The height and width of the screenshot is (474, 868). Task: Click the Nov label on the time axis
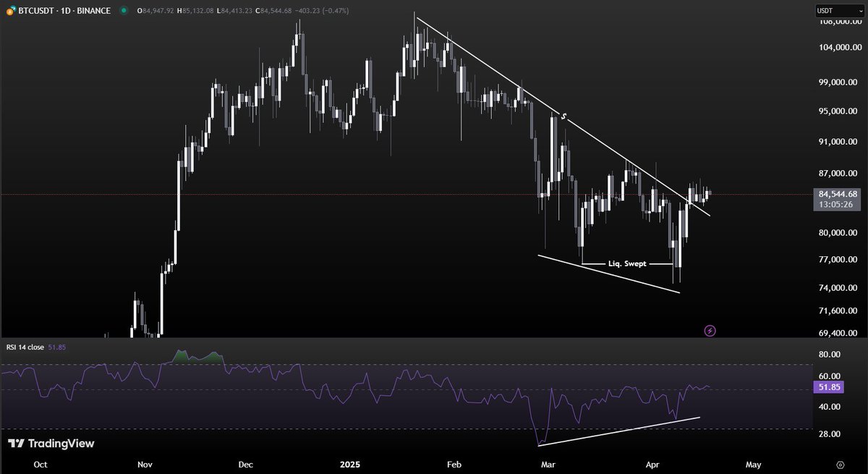click(x=144, y=464)
